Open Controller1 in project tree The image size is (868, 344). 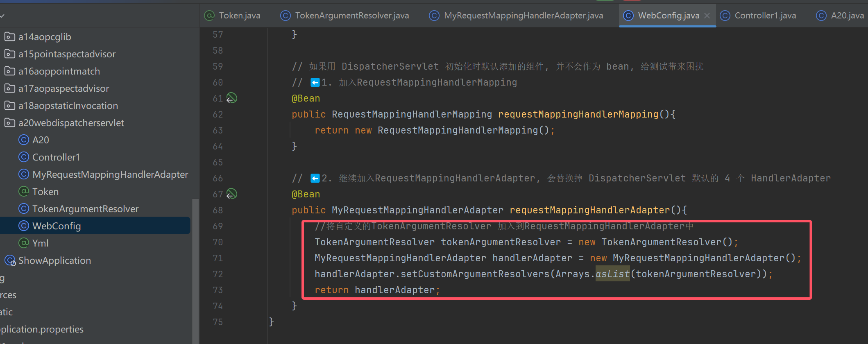point(95,157)
